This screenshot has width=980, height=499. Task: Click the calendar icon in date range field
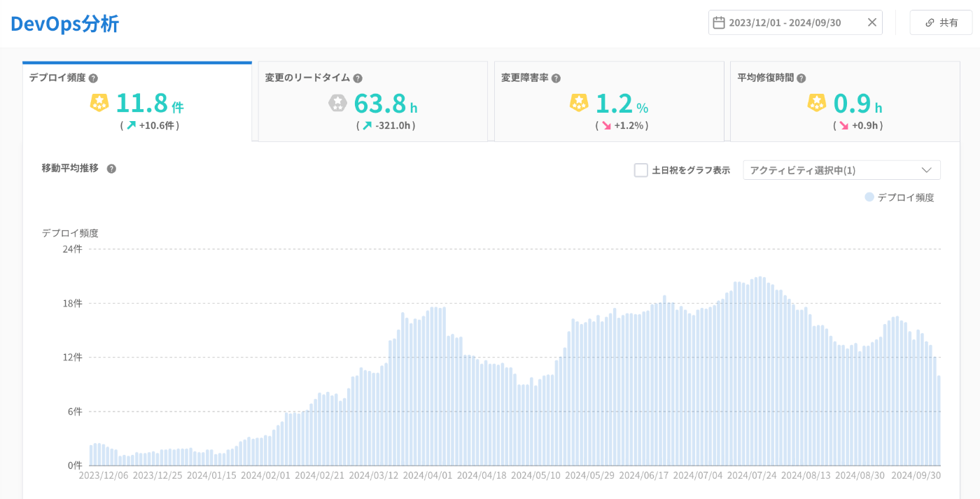718,22
